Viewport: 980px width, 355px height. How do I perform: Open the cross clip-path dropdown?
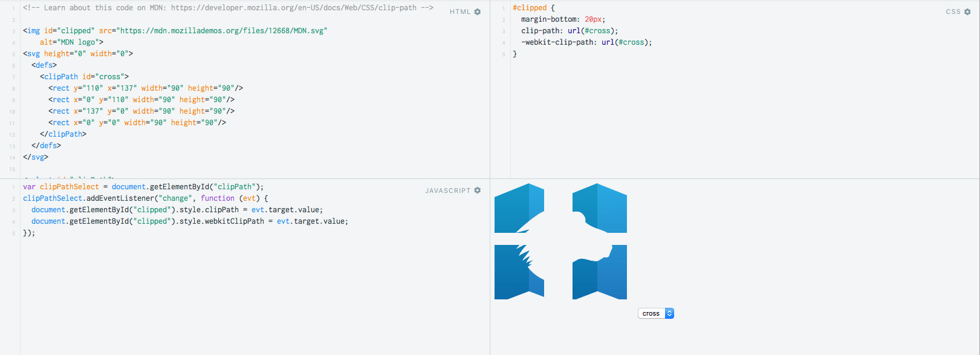tap(656, 313)
